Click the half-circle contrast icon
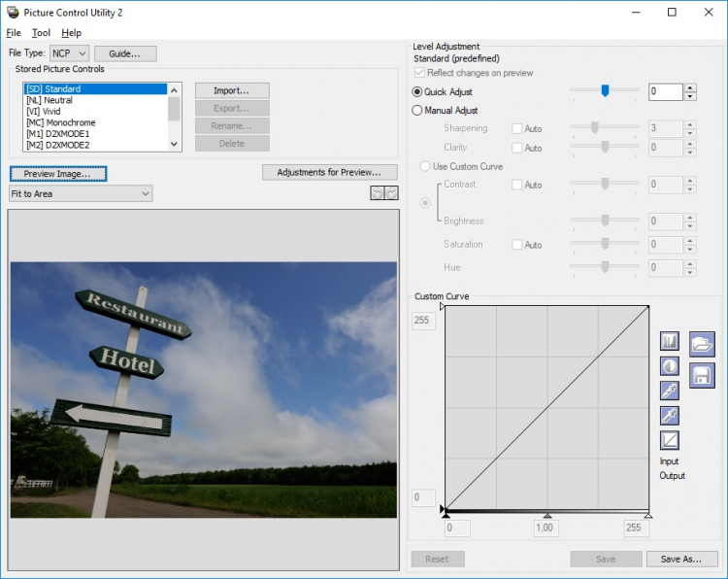The height and width of the screenshot is (579, 728). tap(669, 366)
